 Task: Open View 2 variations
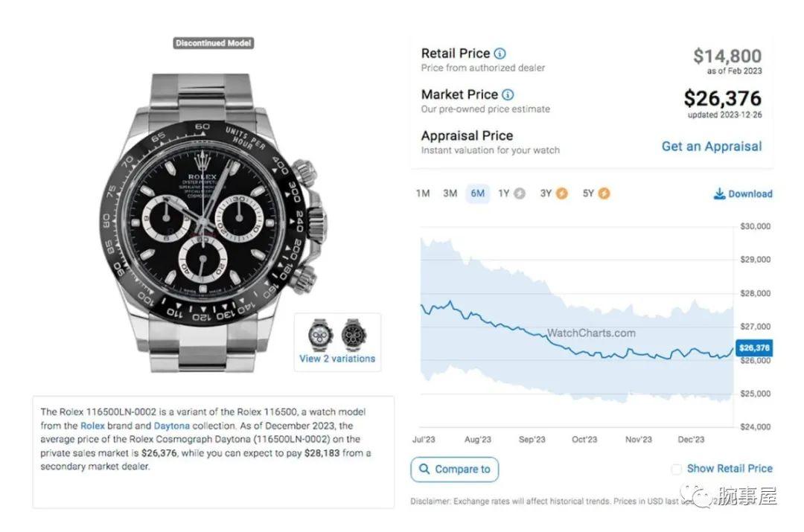coord(337,359)
